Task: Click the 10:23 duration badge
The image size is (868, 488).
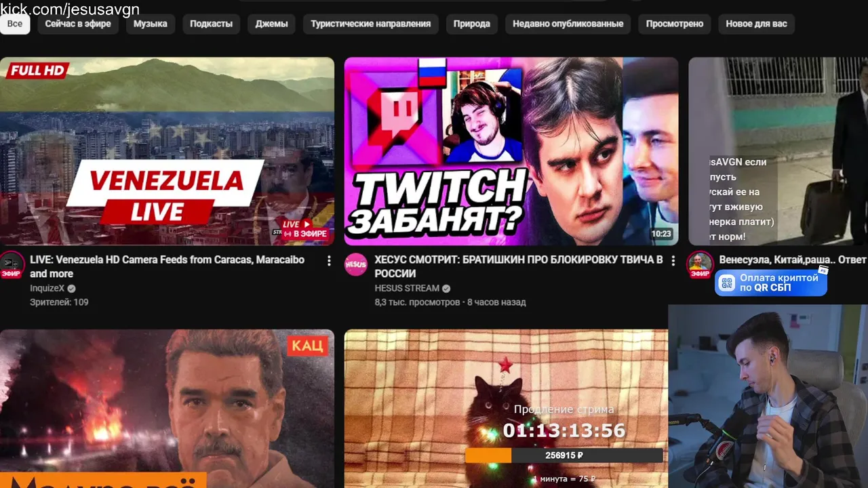Action: coord(660,234)
